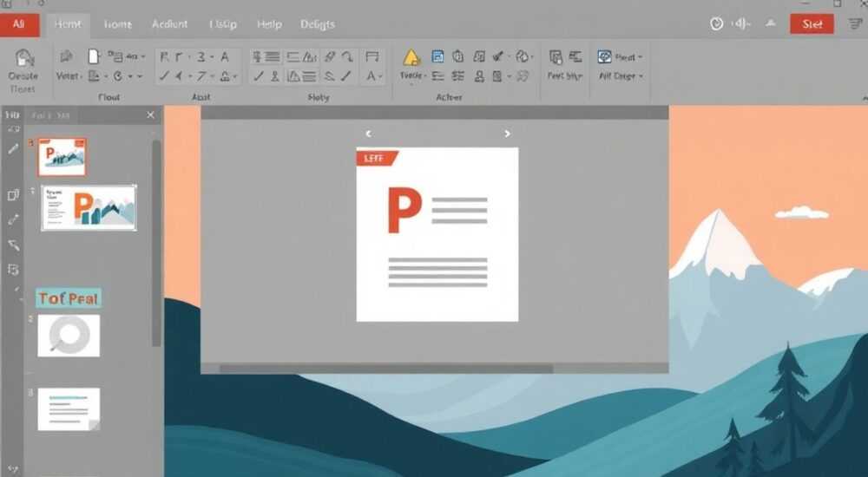The image size is (868, 477).
Task: Click the large Oeaute icon at ribbon left
Action: click(23, 58)
